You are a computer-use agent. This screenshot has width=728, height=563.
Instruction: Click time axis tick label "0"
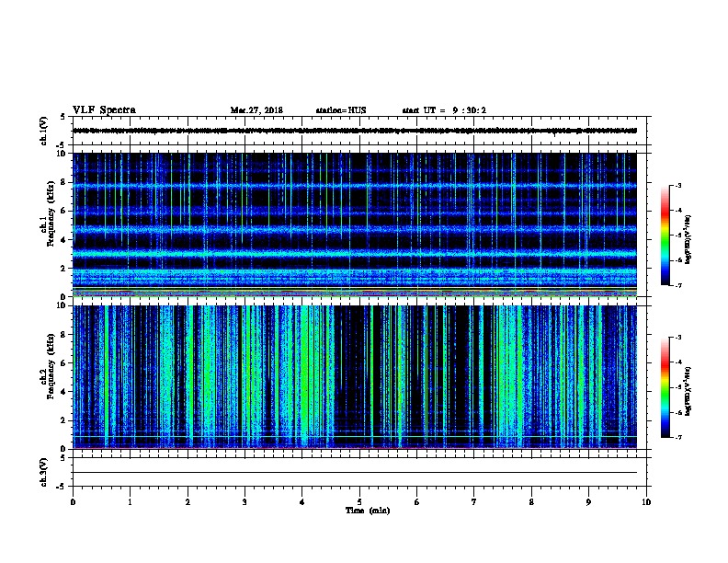(x=73, y=501)
